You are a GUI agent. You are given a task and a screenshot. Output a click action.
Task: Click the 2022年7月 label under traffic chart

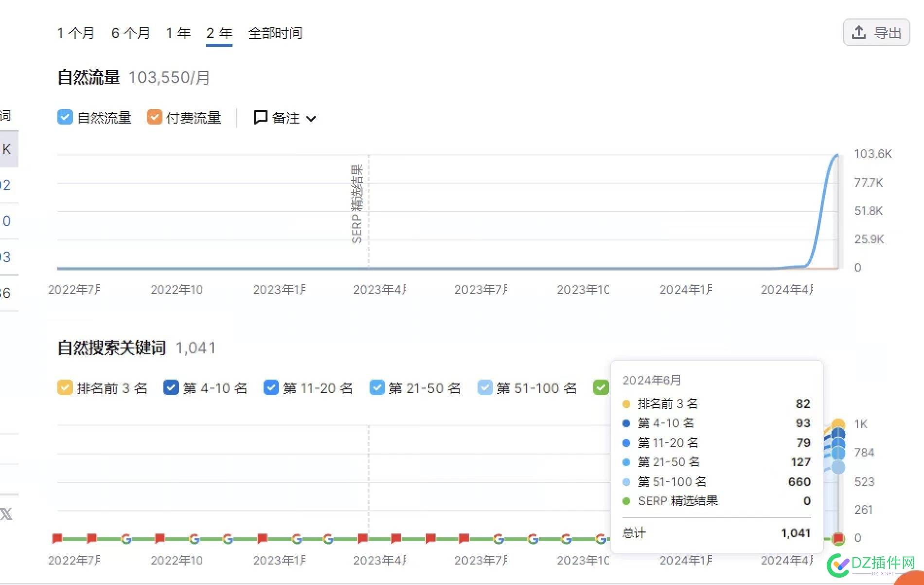[x=74, y=290]
